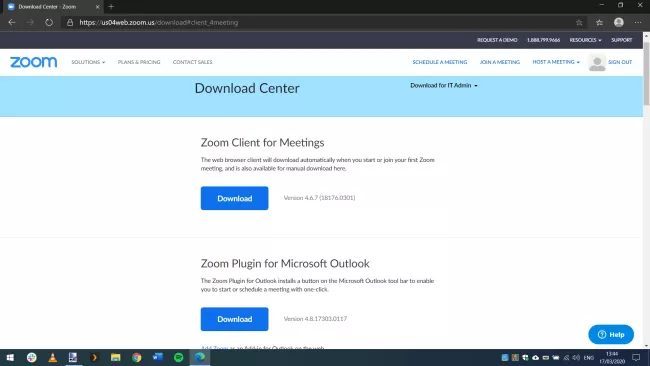Screen dimensions: 650x366
Task: Click the Support link in the top bar
Action: point(621,40)
